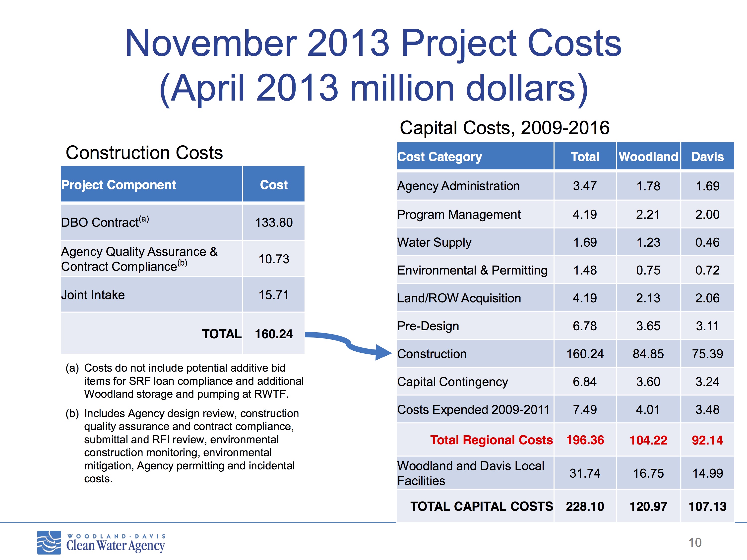Viewport: 747px width, 560px height.
Task: Click the slide title November 2013 Project Costs
Action: (373, 43)
